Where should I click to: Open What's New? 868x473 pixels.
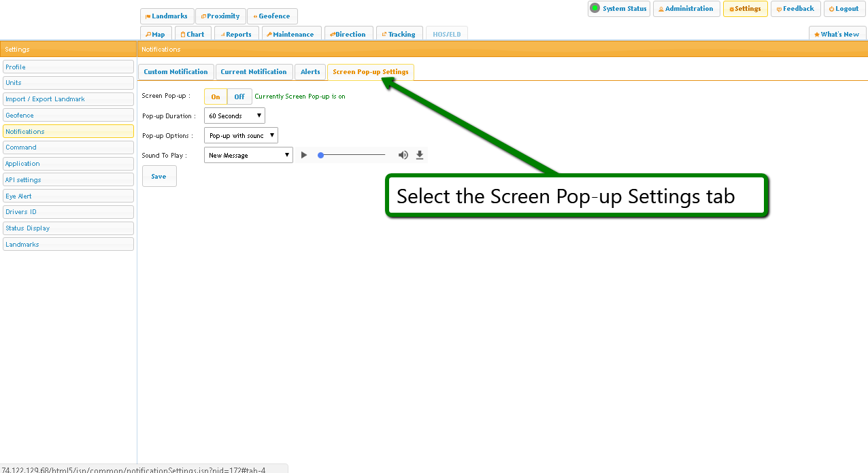(x=837, y=34)
